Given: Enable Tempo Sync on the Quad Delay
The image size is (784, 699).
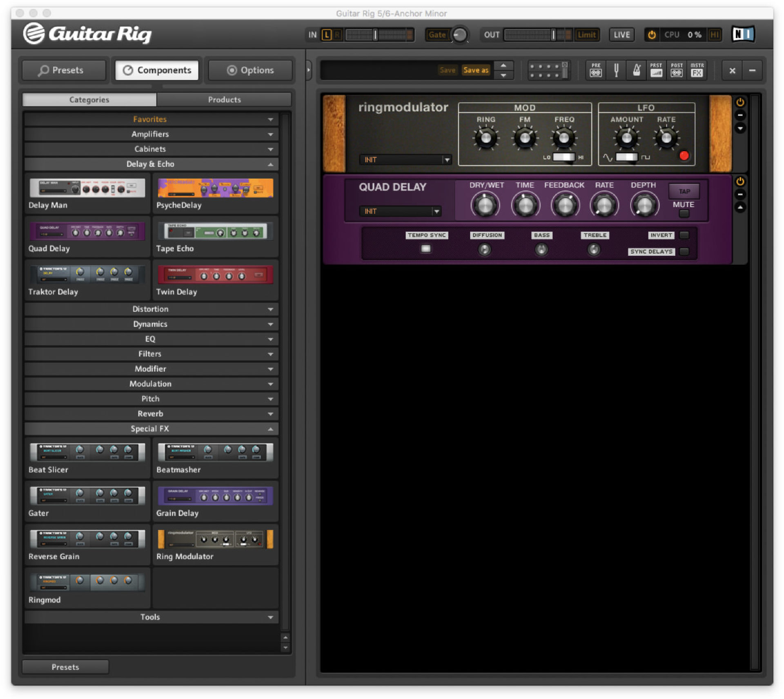Looking at the screenshot, I should pyautogui.click(x=425, y=248).
